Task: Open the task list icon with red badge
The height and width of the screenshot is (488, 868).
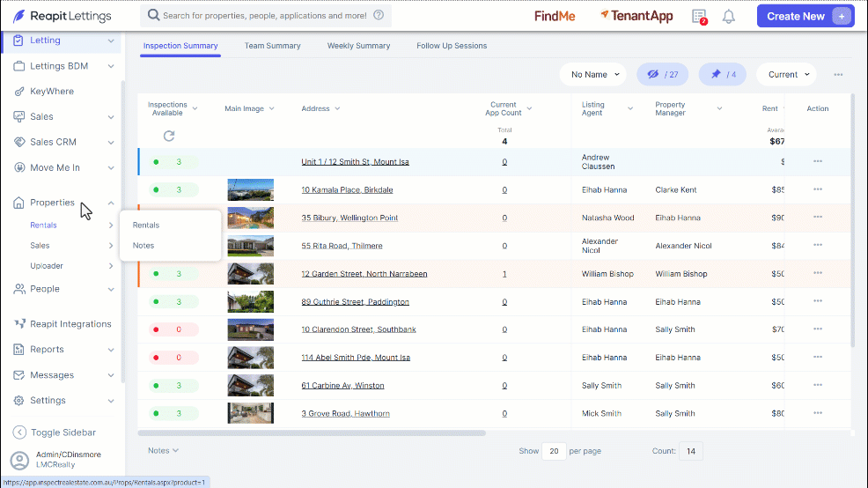Action: pos(700,17)
